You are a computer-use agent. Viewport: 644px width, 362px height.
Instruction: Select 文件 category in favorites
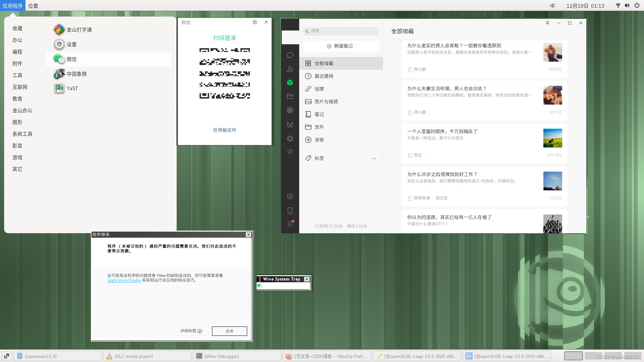click(x=341, y=127)
